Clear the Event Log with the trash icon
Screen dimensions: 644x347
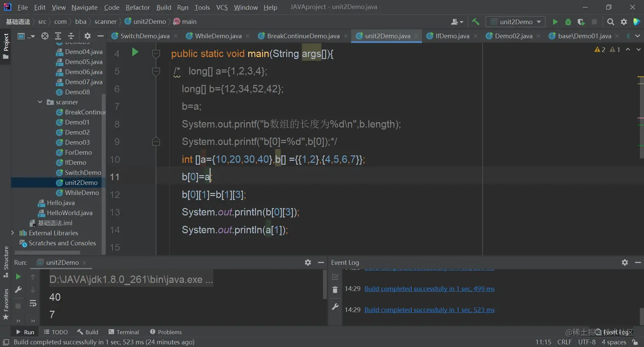tap(335, 290)
